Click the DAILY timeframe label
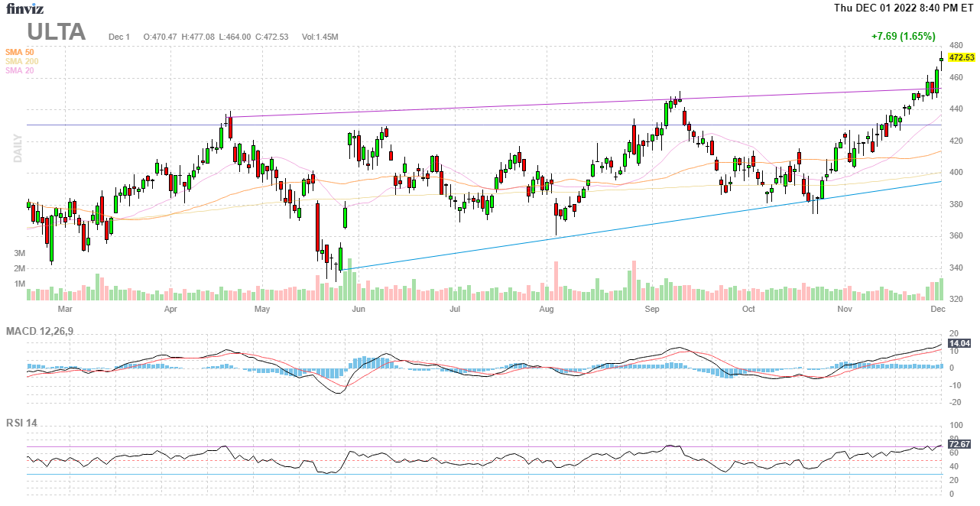Image resolution: width=980 pixels, height=506 pixels. click(18, 148)
